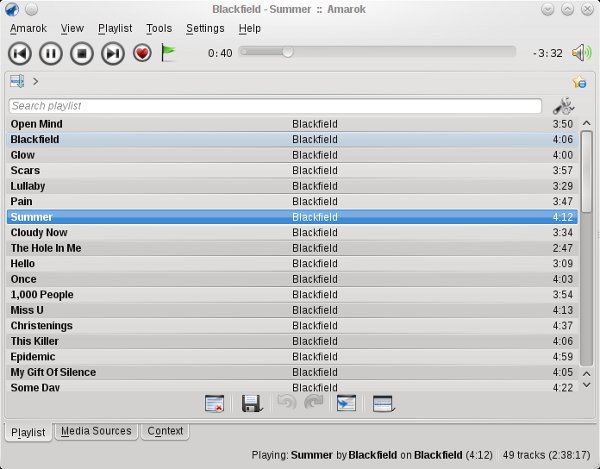Select the track The Hole In Me

tap(292, 248)
